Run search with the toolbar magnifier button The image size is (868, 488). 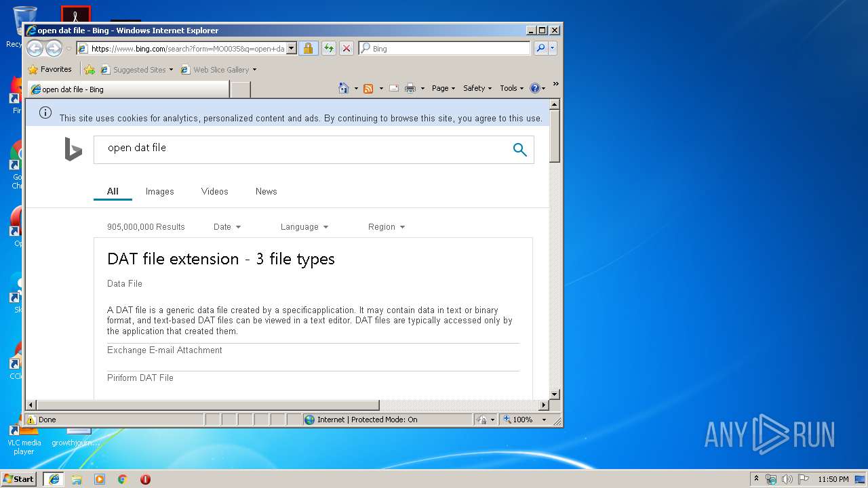tap(540, 49)
